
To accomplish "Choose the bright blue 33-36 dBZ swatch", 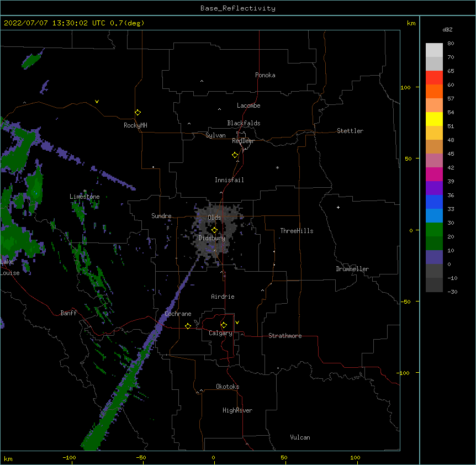I will [434, 202].
